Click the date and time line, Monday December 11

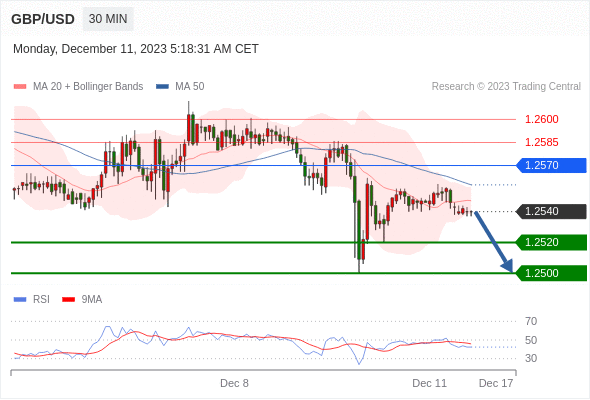[x=136, y=49]
